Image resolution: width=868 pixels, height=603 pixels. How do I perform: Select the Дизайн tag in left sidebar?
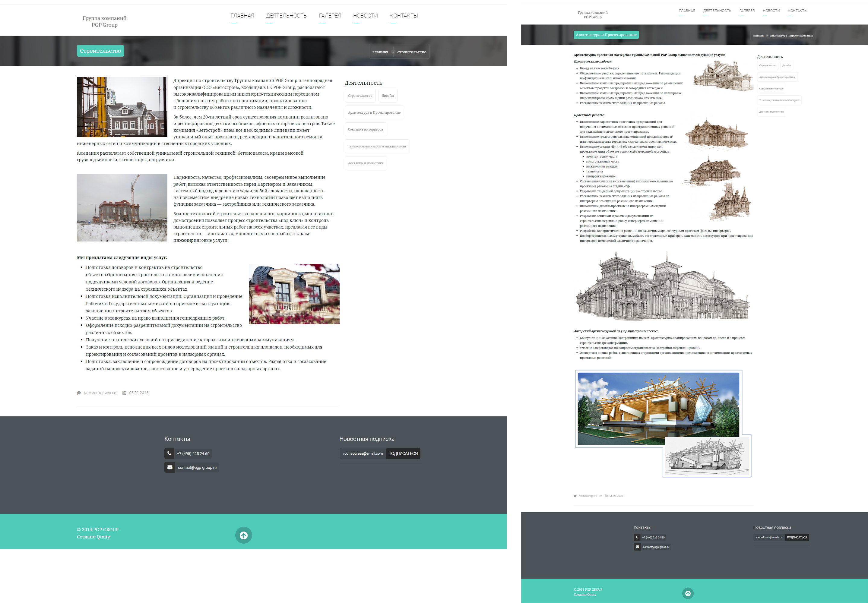click(388, 96)
